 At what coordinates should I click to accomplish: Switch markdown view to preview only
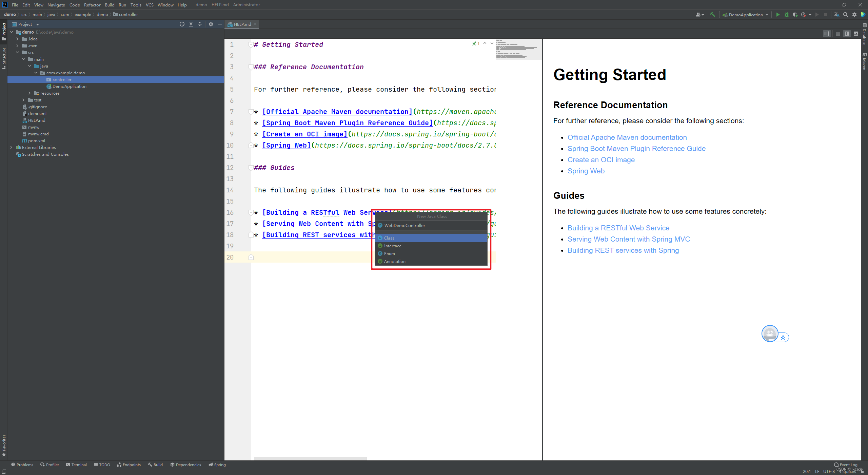(x=855, y=34)
